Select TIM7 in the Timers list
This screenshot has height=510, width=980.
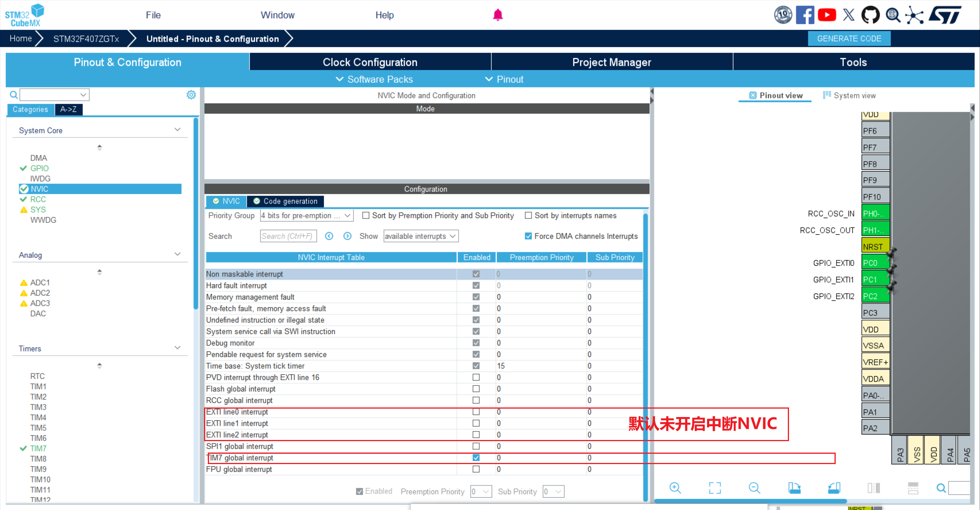[x=38, y=448]
